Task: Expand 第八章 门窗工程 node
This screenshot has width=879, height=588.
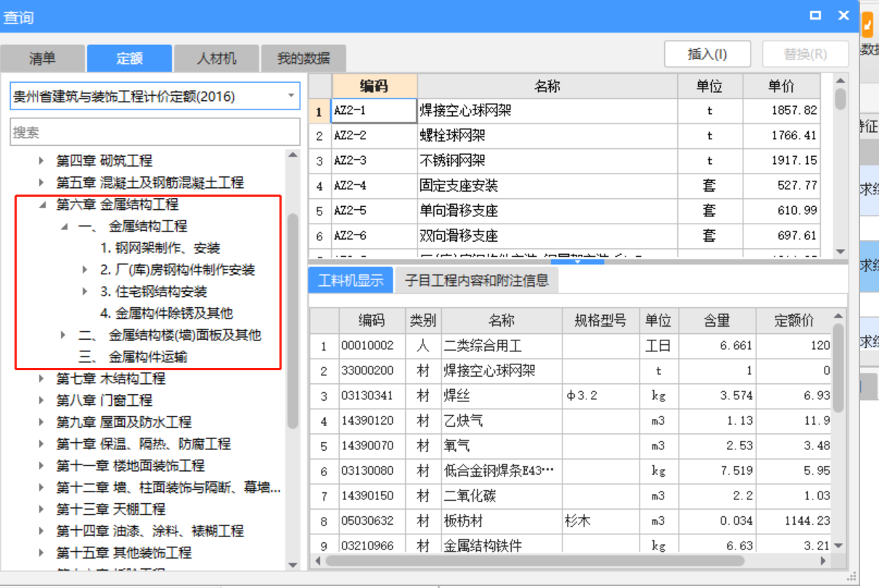Action: 41,401
